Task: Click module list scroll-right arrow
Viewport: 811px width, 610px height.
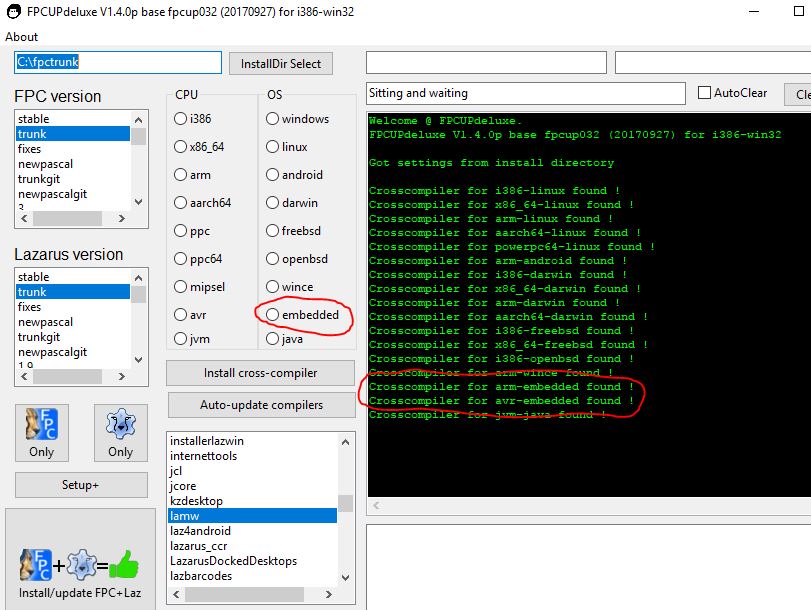Action: tap(328, 594)
